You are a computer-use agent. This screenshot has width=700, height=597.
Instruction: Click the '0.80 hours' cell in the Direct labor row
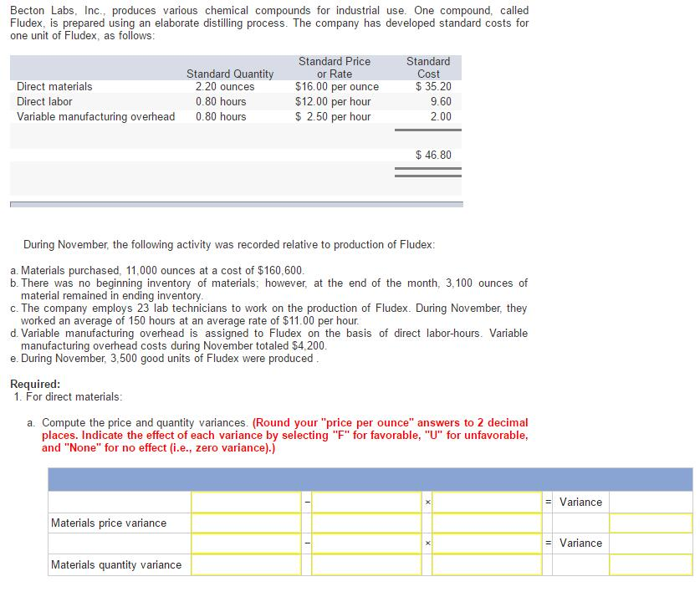[x=221, y=102]
